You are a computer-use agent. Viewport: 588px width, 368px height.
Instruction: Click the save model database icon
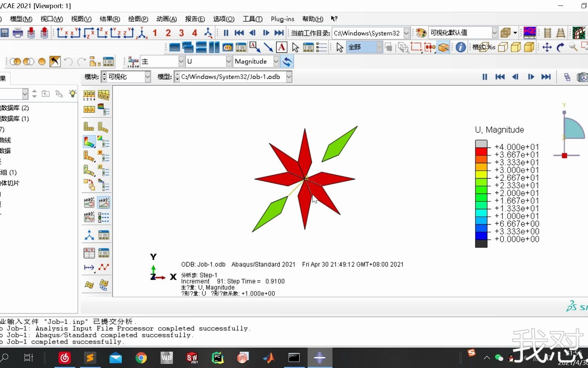coord(4,33)
